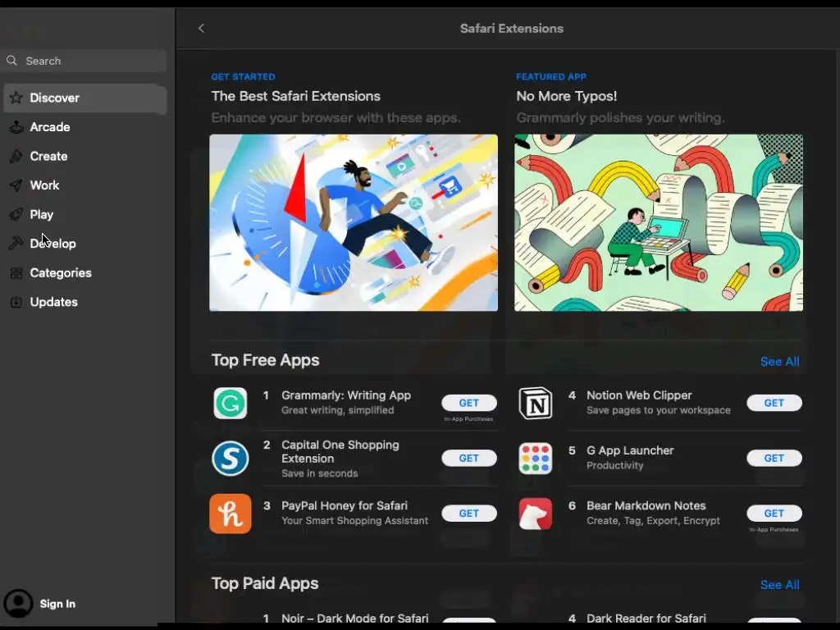Click Sign In text
The height and width of the screenshot is (630, 840).
(57, 604)
